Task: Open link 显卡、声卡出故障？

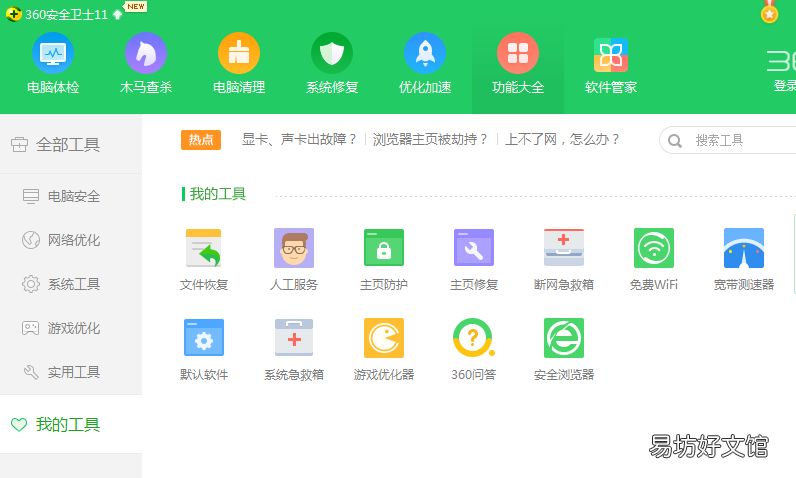Action: pyautogui.click(x=299, y=140)
